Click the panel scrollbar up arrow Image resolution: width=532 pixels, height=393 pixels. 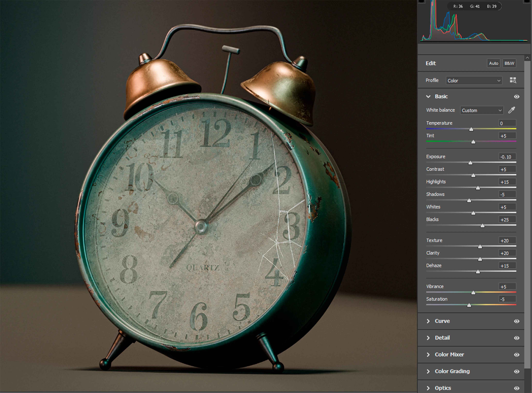click(x=527, y=58)
